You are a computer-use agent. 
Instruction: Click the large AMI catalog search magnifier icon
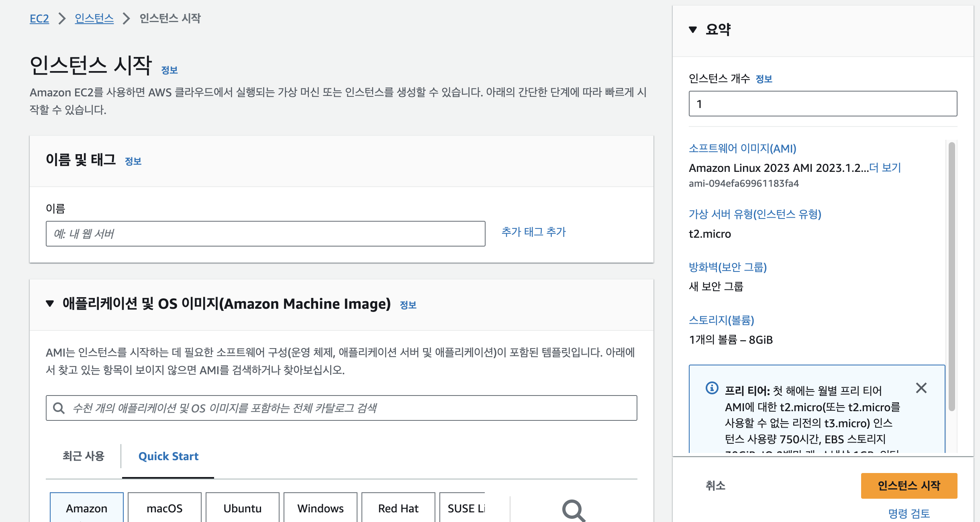tap(574, 510)
